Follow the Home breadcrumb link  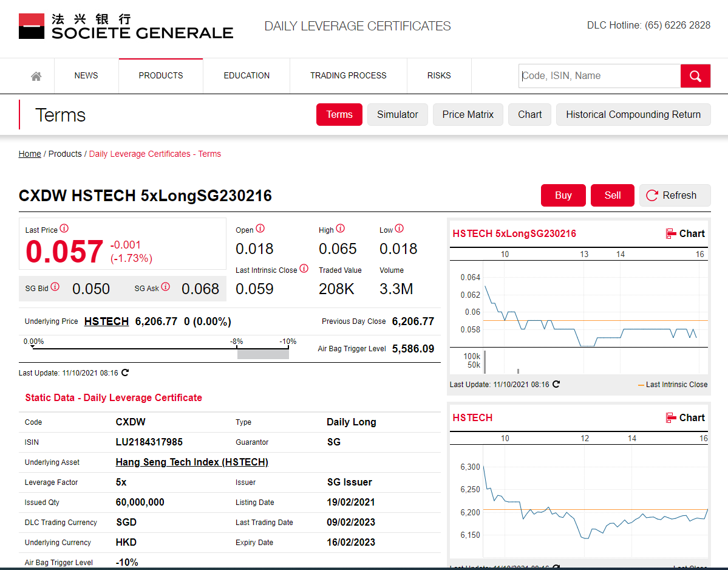coord(30,154)
